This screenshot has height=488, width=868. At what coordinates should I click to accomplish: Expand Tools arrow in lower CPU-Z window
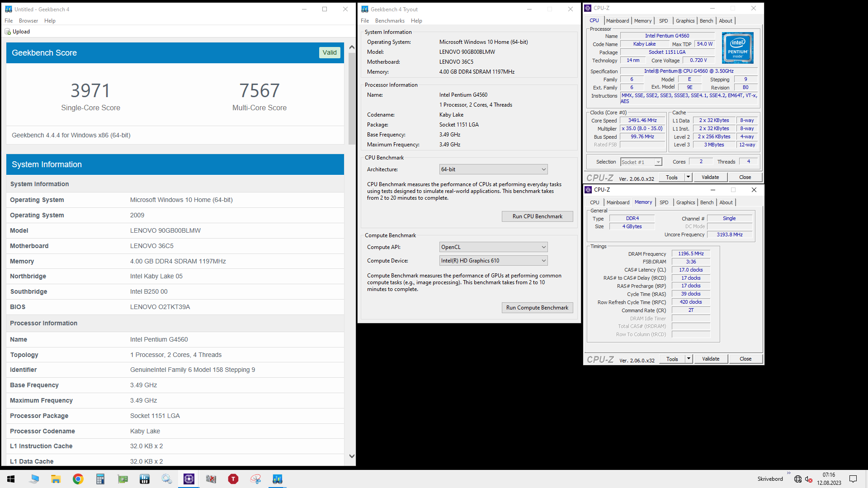(x=689, y=359)
